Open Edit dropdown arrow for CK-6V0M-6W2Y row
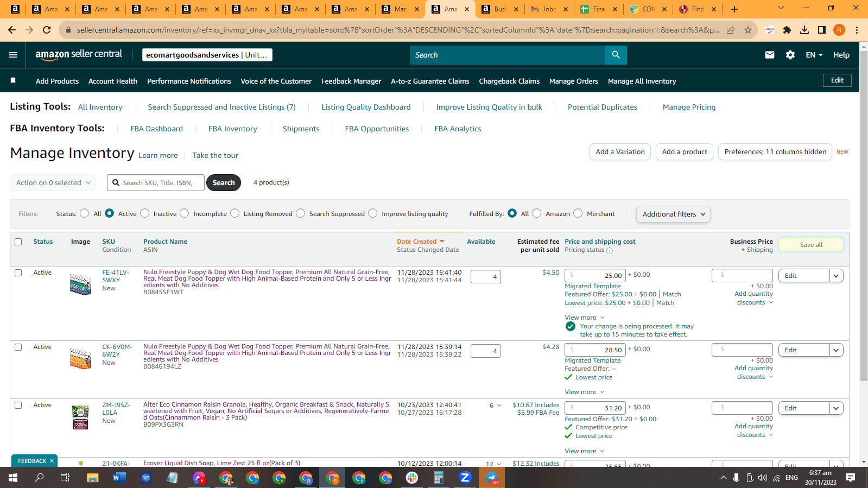 (836, 350)
